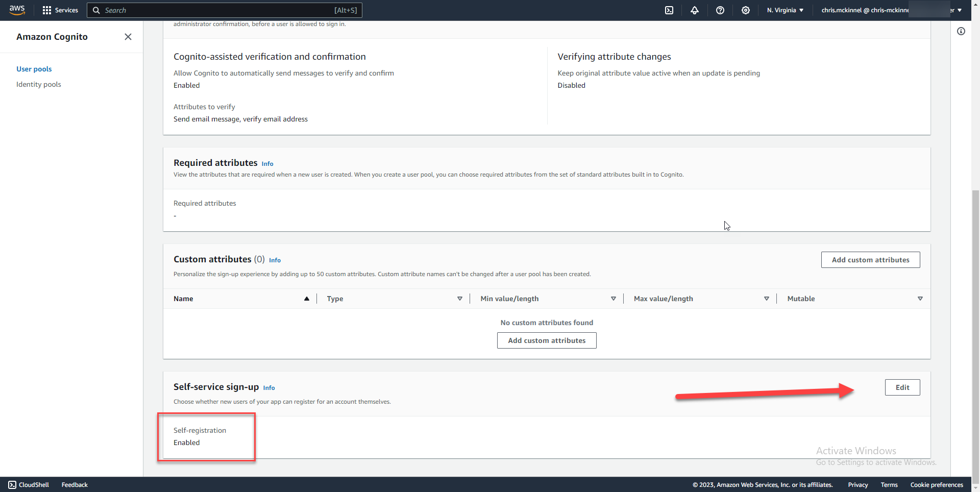
Task: Open Info link beside Required attributes
Action: tap(267, 164)
